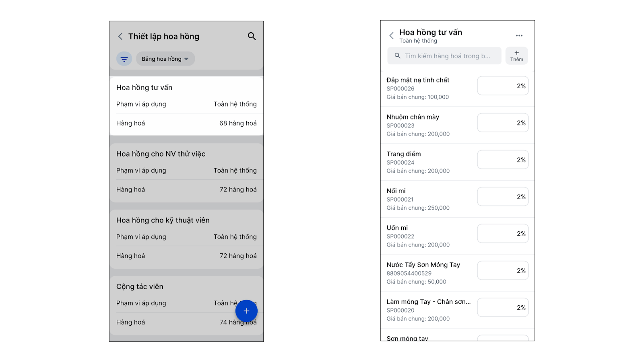Image resolution: width=644 pixels, height=362 pixels.
Task: Edit commission percent for Đắp mặt nạ tinh chất
Action: click(503, 86)
